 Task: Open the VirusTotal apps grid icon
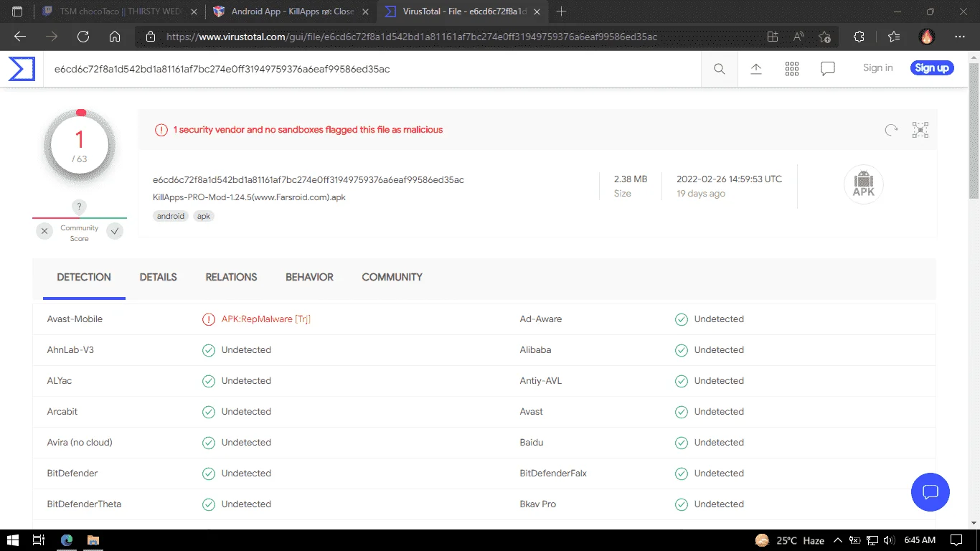[792, 69]
